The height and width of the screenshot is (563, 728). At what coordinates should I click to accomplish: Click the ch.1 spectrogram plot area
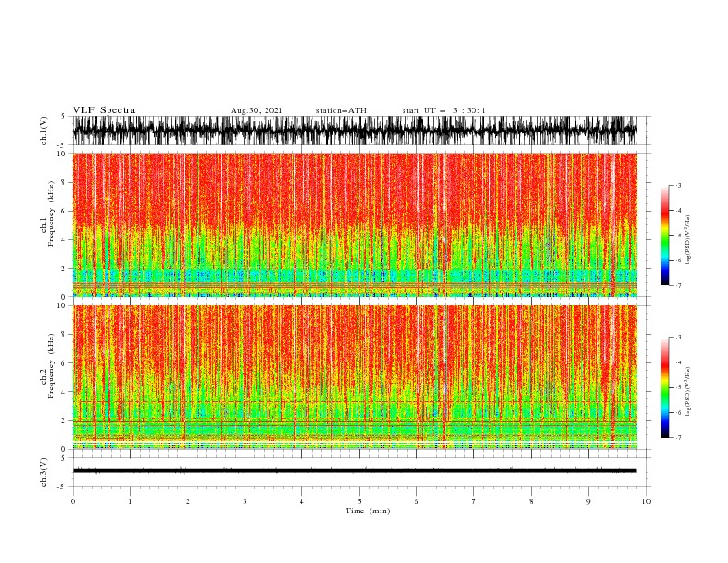coord(354,224)
